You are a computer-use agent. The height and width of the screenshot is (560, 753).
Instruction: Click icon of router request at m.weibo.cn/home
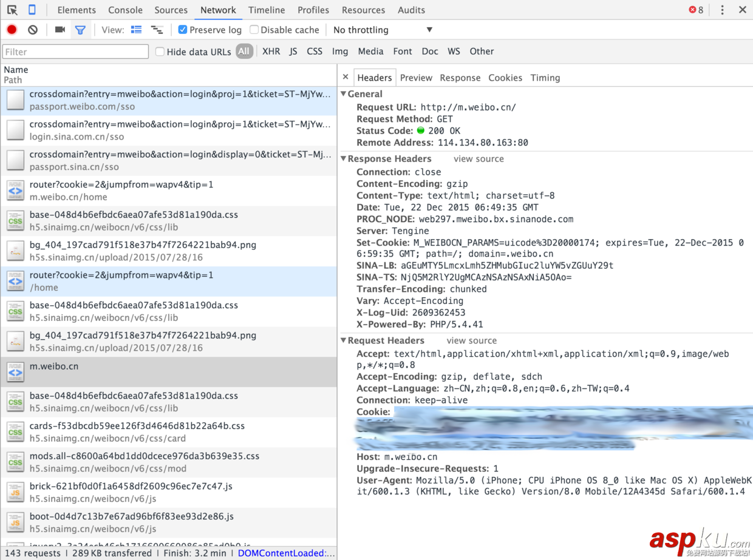(15, 191)
